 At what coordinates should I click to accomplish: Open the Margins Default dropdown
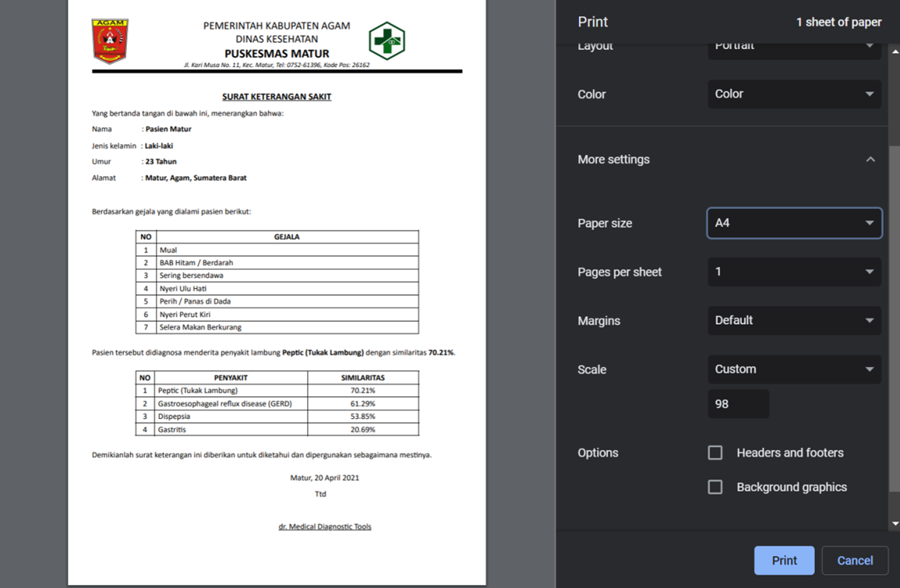(794, 320)
